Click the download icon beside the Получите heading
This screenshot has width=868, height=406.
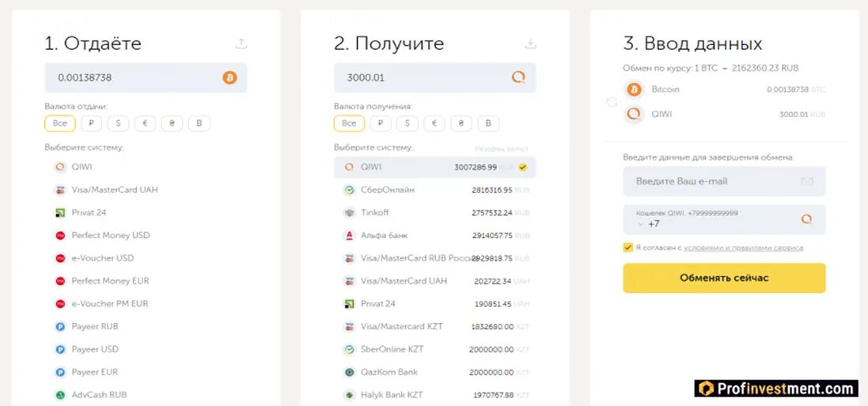[x=530, y=44]
